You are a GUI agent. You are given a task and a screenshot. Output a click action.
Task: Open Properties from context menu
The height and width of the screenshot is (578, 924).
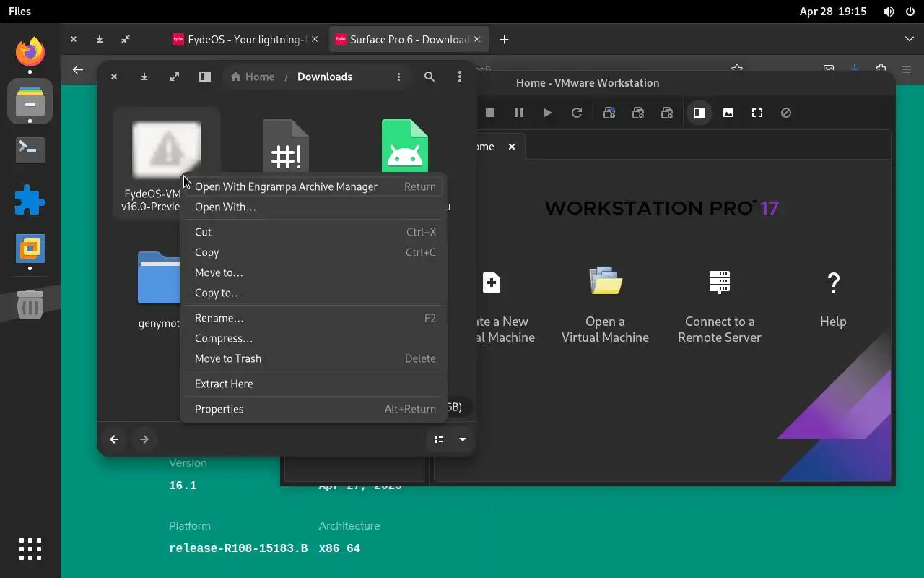[x=314, y=409]
